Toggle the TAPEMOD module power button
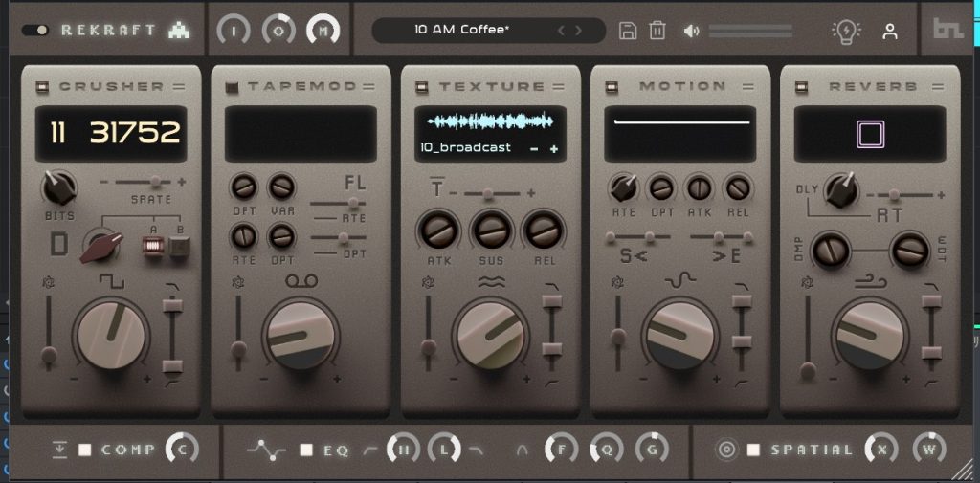Screen dimensions: 980x483 click(231, 87)
